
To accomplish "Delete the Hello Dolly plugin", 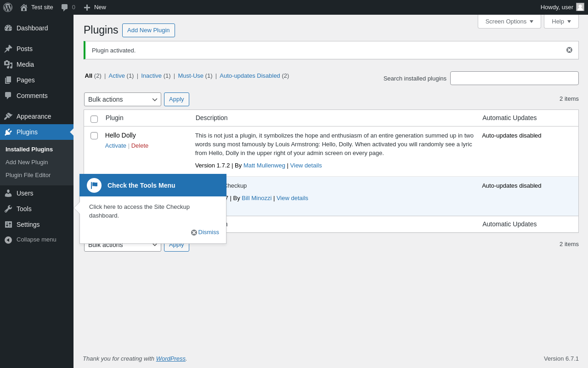I will pyautogui.click(x=140, y=146).
